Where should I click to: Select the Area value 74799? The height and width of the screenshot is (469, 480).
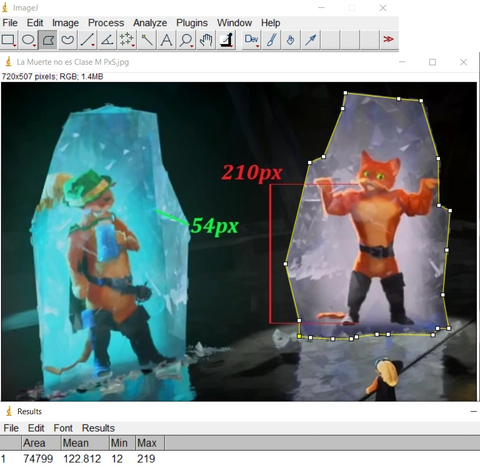pos(38,459)
